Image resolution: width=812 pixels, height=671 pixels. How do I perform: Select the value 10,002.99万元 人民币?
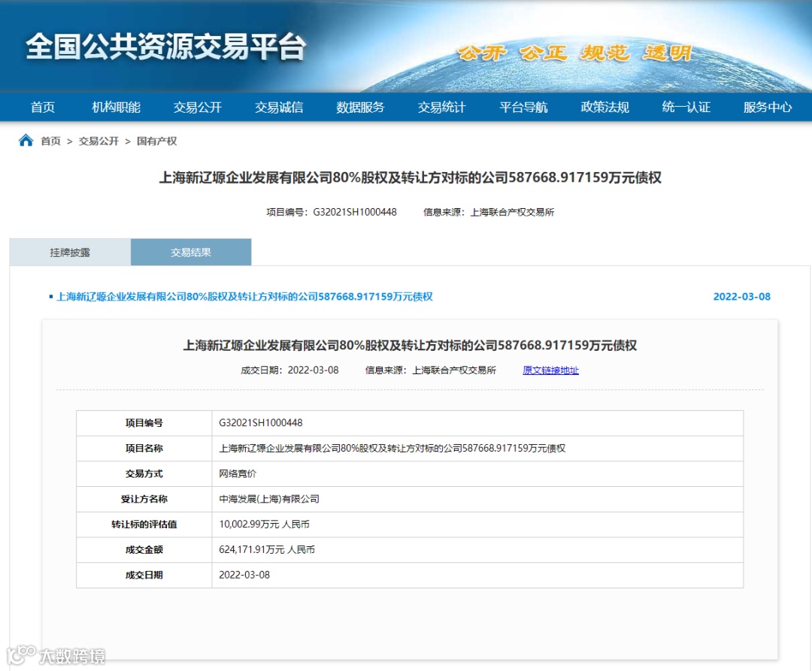coord(264,524)
